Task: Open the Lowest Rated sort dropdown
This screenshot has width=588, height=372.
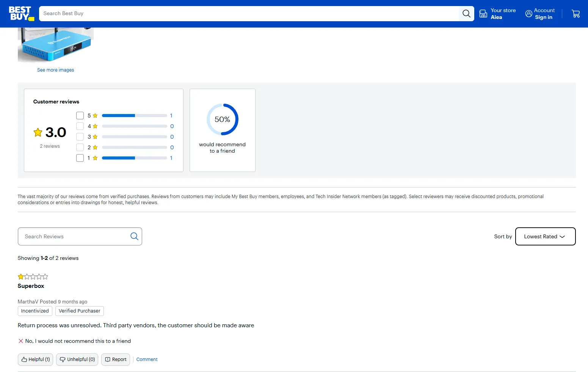Action: pyautogui.click(x=546, y=236)
